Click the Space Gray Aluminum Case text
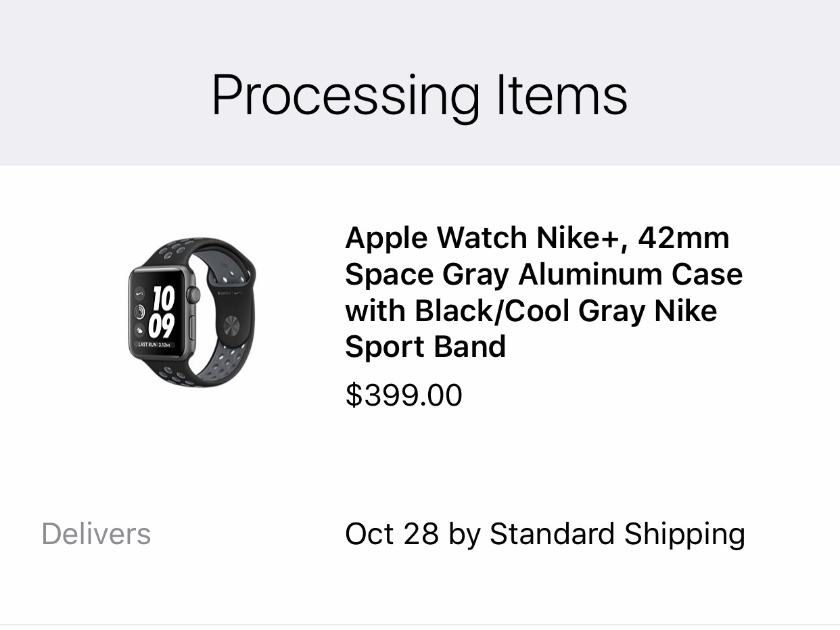Viewport: 840px width, 630px height. click(544, 274)
